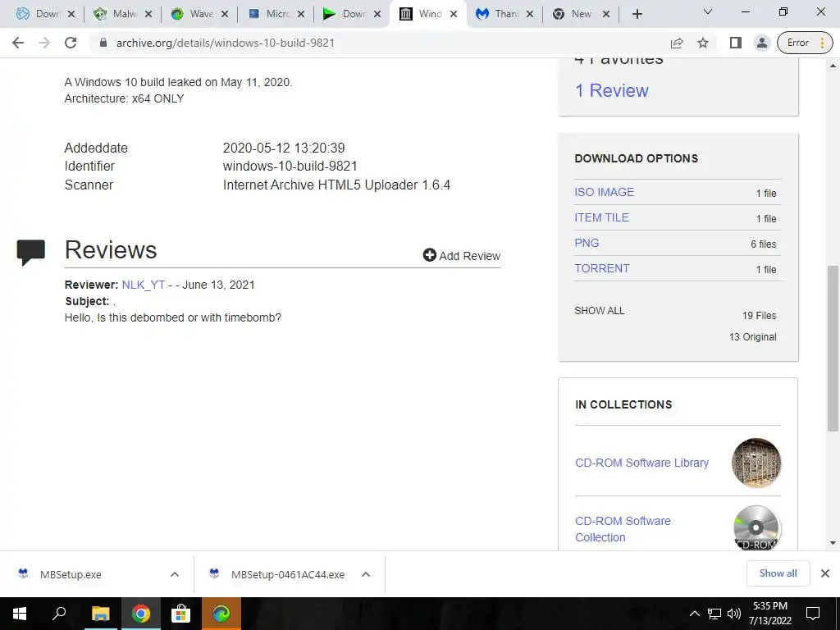Click the network tray icon

click(x=714, y=614)
